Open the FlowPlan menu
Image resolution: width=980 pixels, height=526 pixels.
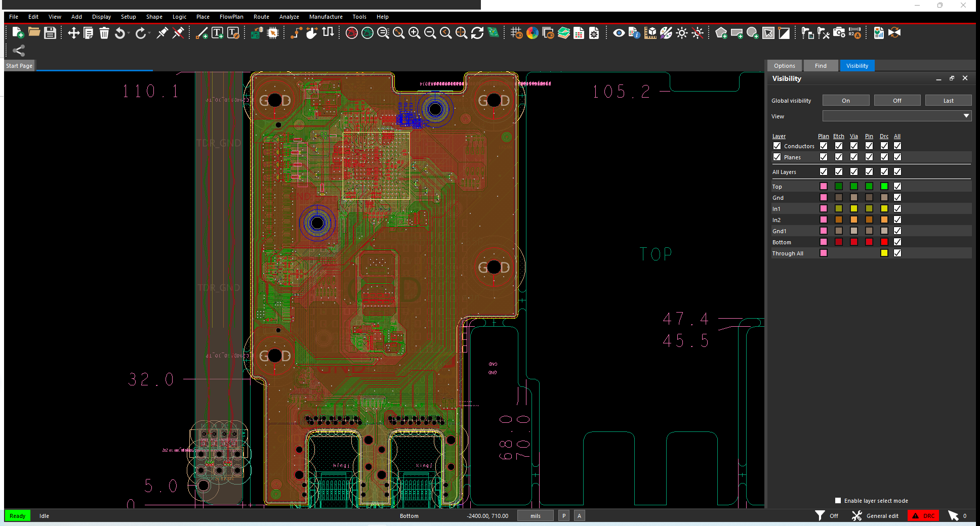click(x=231, y=17)
